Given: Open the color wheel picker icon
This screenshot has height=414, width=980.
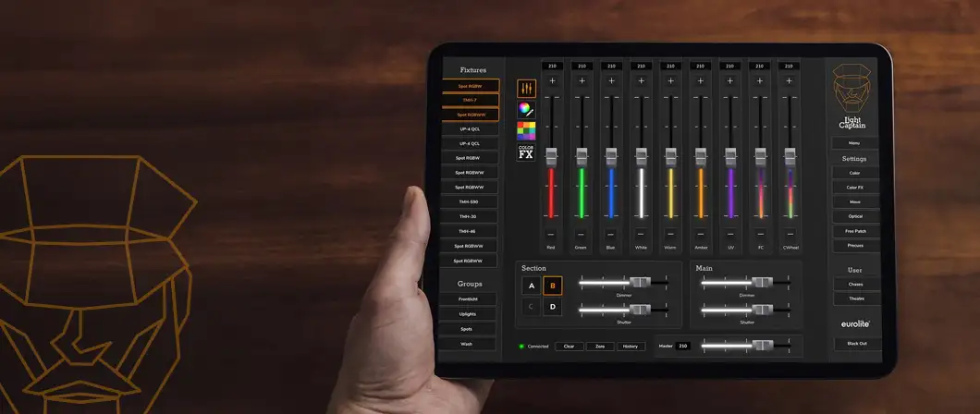Looking at the screenshot, I should 526,110.
